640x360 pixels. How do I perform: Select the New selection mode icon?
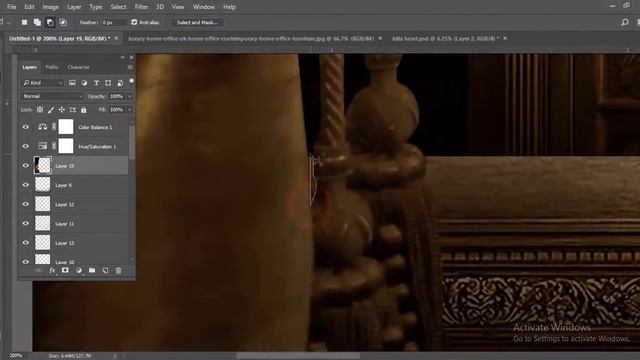click(x=24, y=22)
